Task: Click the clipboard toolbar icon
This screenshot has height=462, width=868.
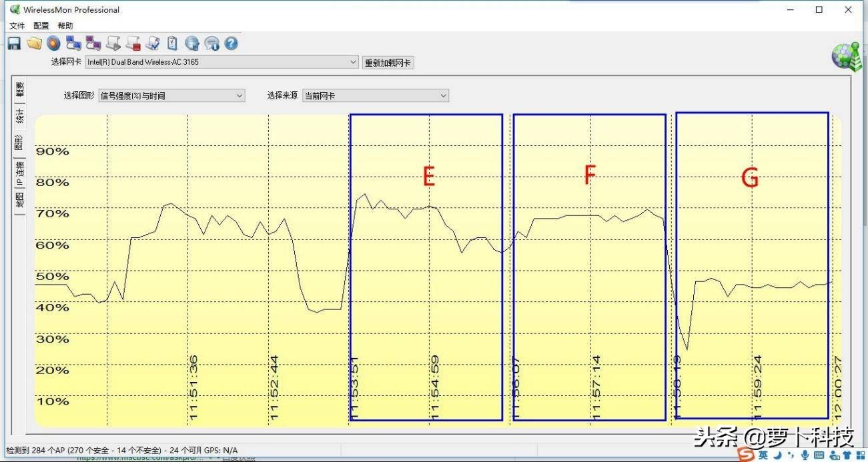Action: point(172,44)
